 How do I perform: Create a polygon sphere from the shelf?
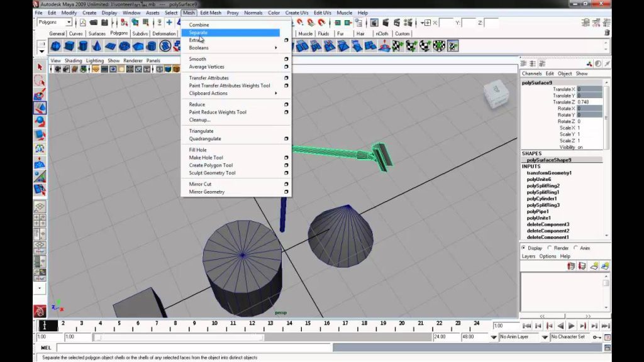[x=55, y=46]
